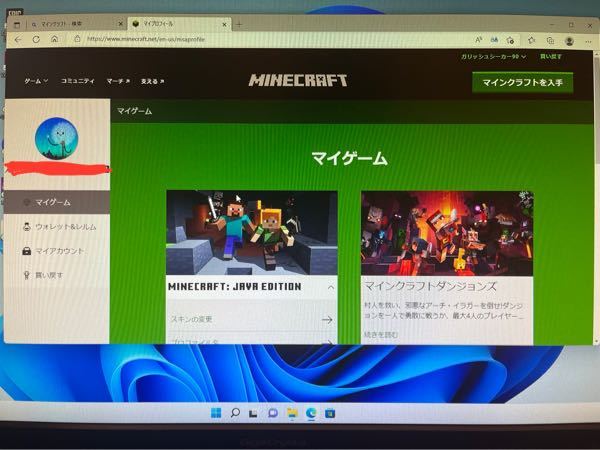600x450 pixels.
Task: Click the Java Edition game cover image
Action: [252, 233]
